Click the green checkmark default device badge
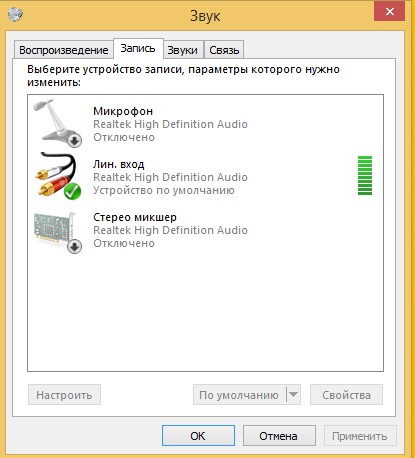Screen dimensions: 415x458 pos(72,191)
